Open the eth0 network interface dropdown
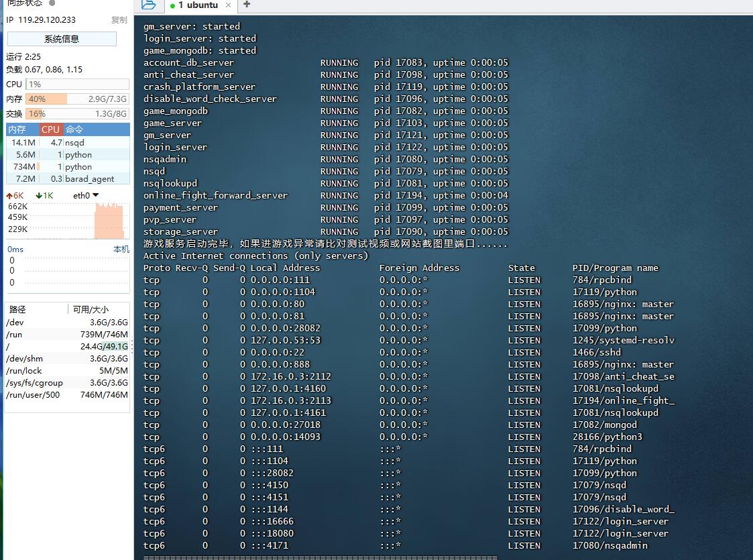This screenshot has width=753, height=560. [x=86, y=195]
